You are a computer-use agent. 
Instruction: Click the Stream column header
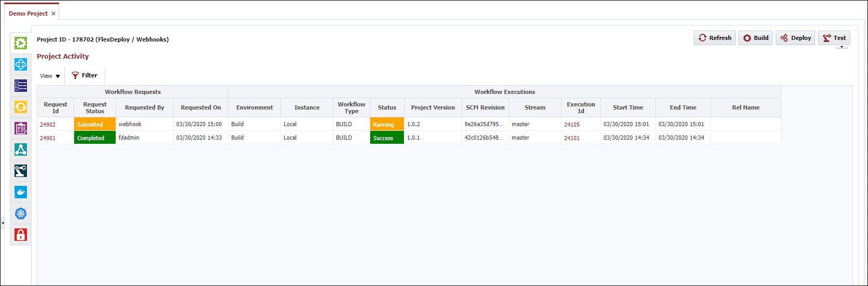tap(535, 107)
